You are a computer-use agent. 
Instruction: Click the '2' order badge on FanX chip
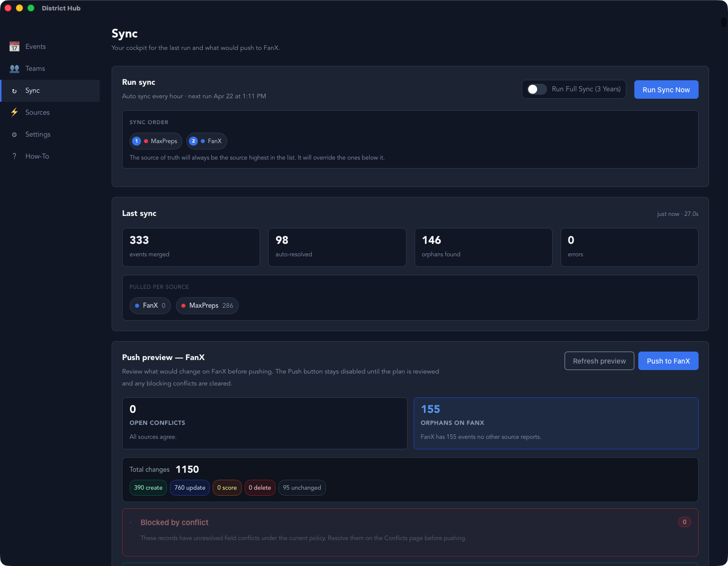click(193, 141)
